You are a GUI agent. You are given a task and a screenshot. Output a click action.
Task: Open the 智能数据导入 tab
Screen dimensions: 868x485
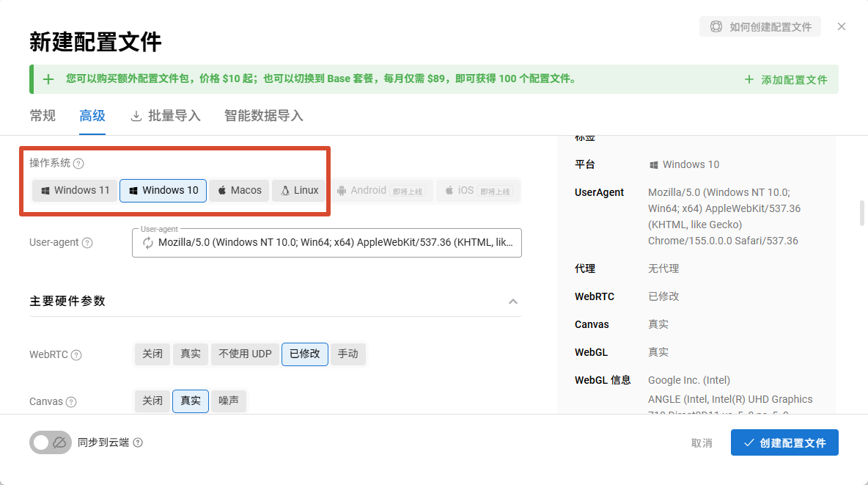[x=263, y=116]
